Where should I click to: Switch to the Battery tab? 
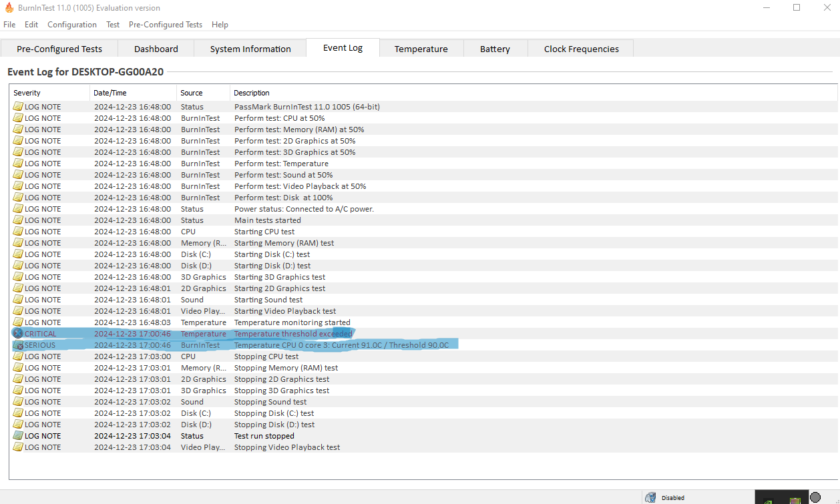click(x=495, y=49)
